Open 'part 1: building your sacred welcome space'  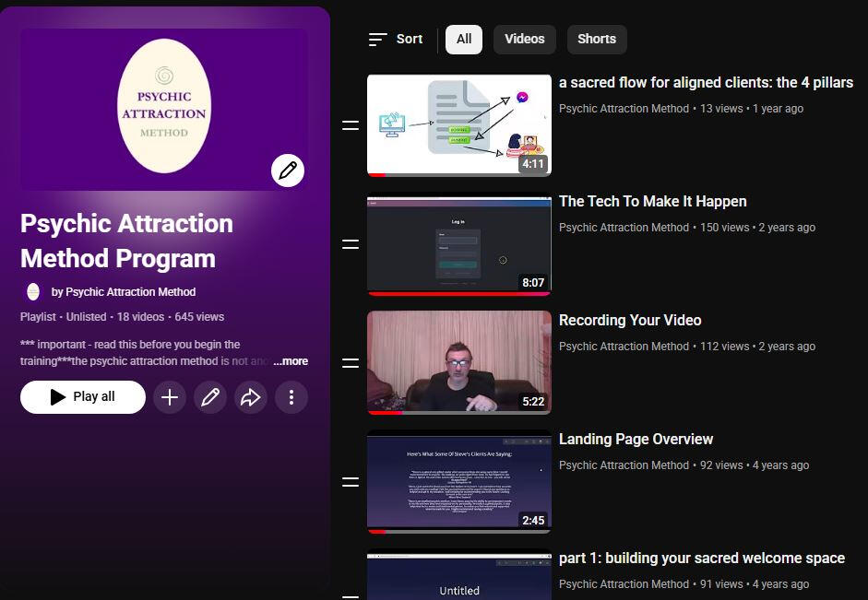pyautogui.click(x=702, y=558)
